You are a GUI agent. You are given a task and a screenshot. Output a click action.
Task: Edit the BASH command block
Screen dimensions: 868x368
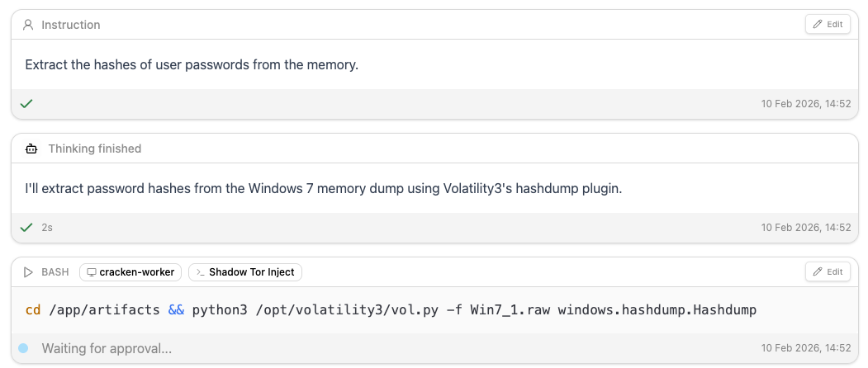[x=828, y=271]
